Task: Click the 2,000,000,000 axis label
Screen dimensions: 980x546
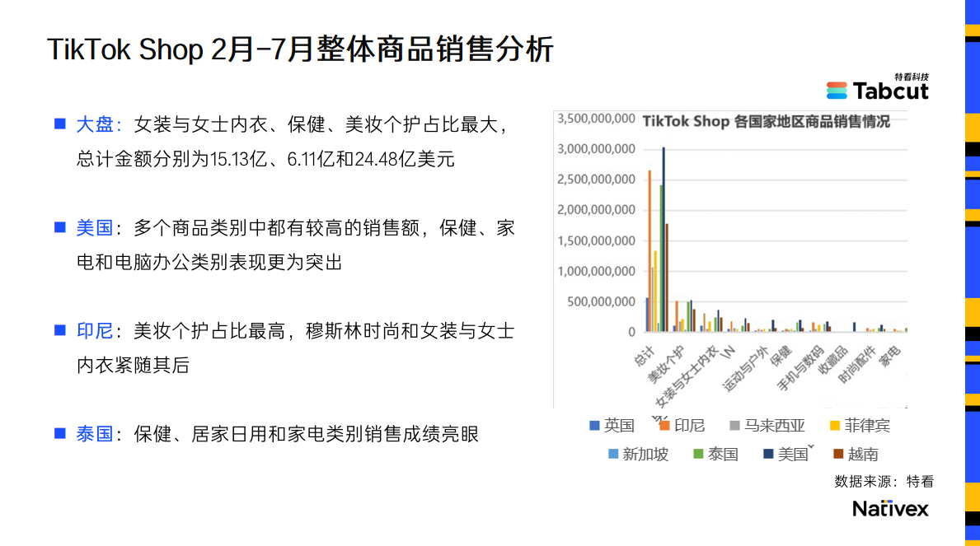Action: pyautogui.click(x=596, y=210)
